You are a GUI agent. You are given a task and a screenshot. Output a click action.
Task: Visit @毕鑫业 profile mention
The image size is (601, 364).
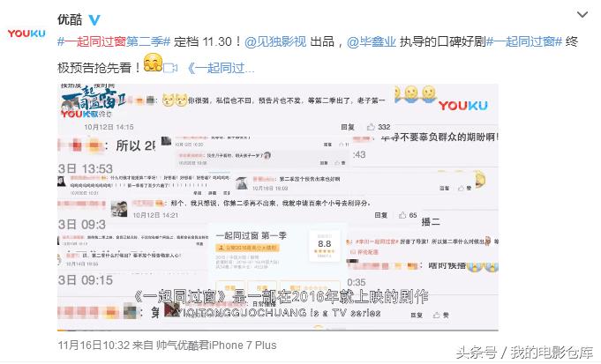[x=371, y=41]
